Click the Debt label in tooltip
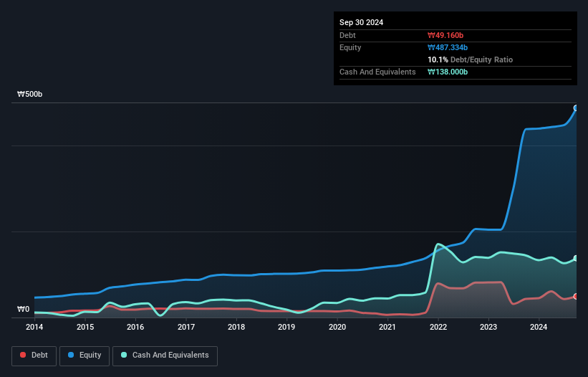This screenshot has width=588, height=377. point(347,35)
